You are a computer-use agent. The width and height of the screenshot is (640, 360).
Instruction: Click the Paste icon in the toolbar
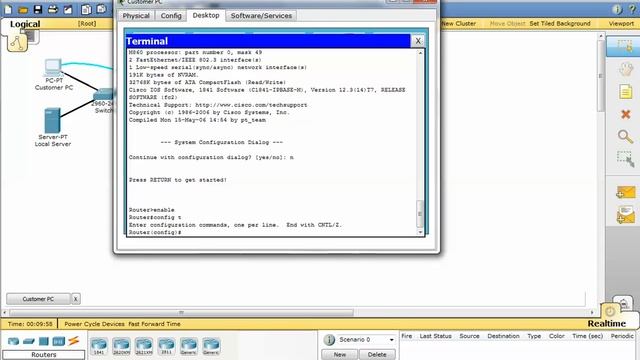tap(101, 9)
